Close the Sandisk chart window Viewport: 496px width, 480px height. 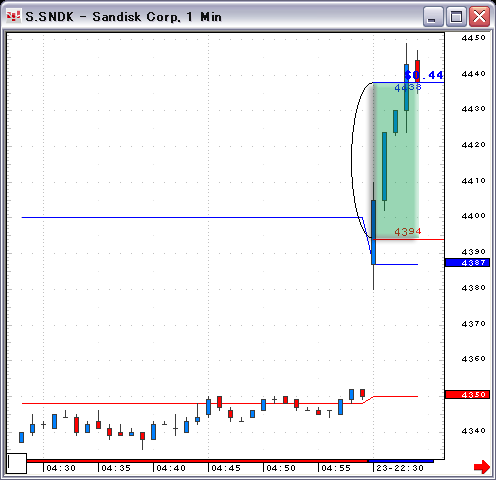point(479,17)
